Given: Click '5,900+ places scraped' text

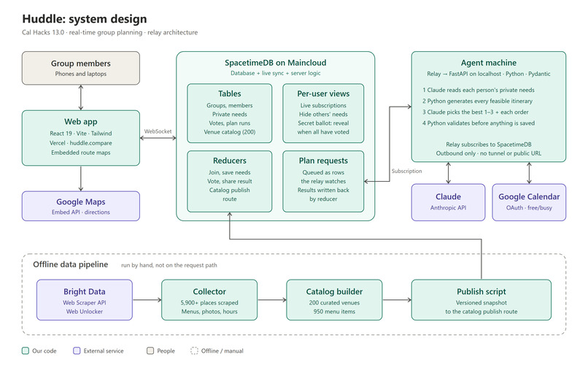Looking at the screenshot, I should tap(209, 303).
